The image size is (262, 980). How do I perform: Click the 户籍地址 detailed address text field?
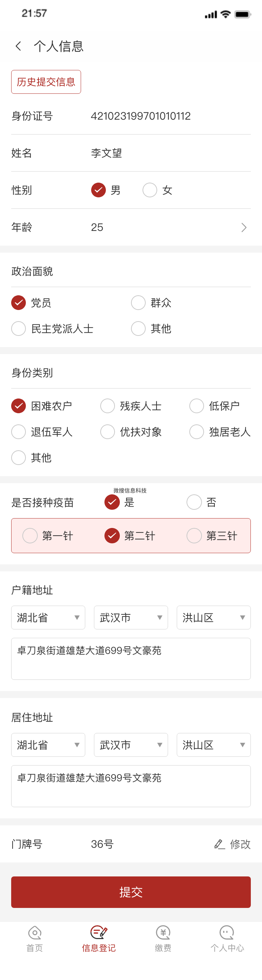[x=131, y=658]
